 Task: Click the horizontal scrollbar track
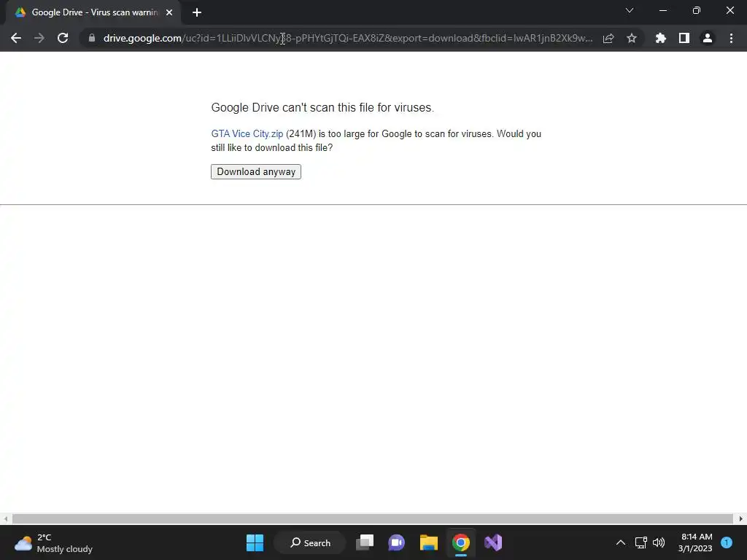[373, 518]
